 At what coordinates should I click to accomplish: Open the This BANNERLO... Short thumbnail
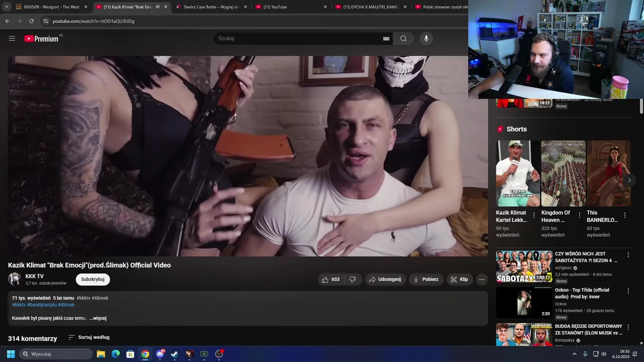pos(609,173)
